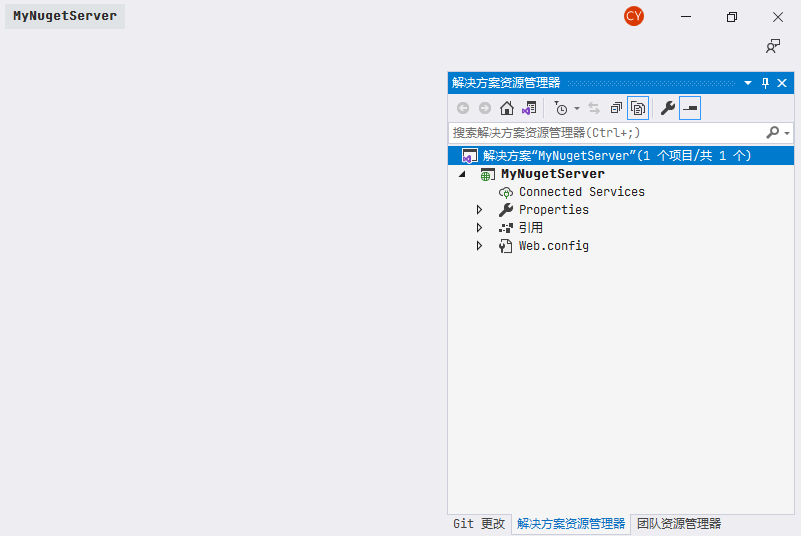This screenshot has width=801, height=536.
Task: Toggle Show All Files button
Action: [x=638, y=108]
